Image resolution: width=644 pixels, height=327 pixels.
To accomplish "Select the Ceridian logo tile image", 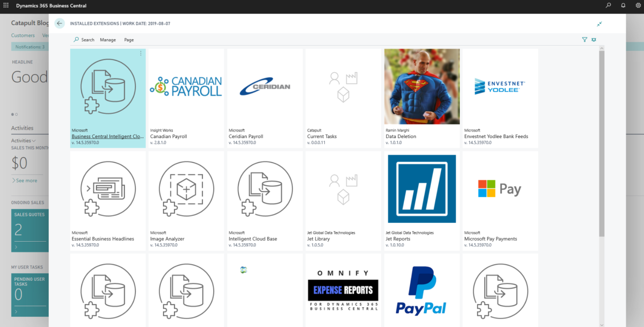I will 265,86.
